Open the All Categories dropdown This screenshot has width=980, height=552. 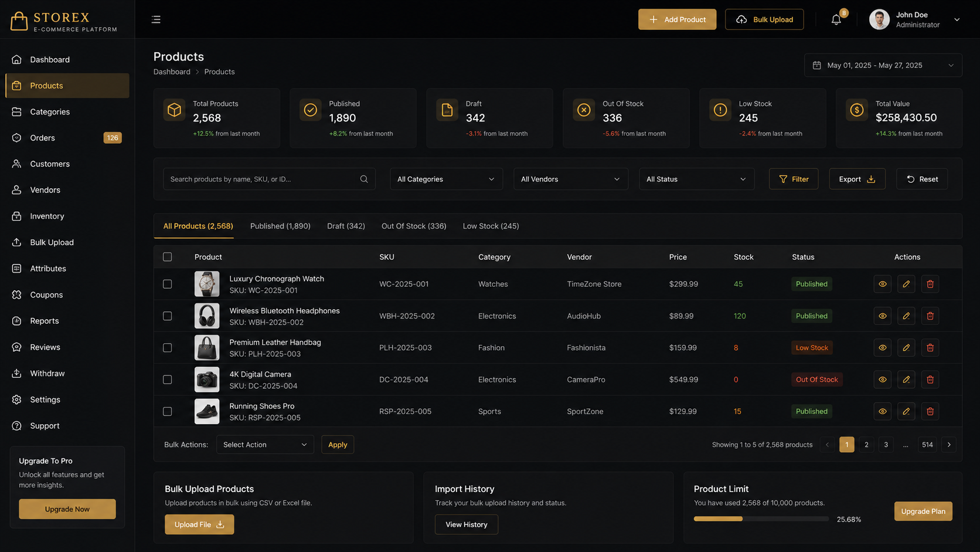click(446, 179)
